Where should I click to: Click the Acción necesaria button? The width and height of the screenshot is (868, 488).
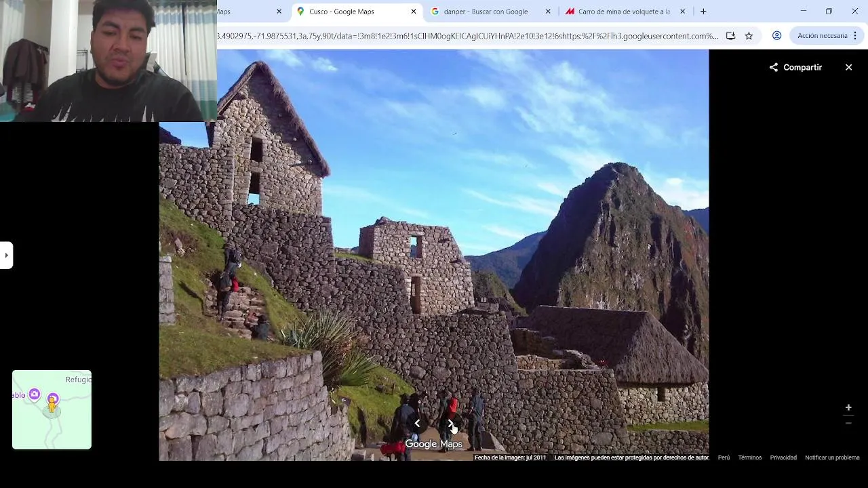826,35
